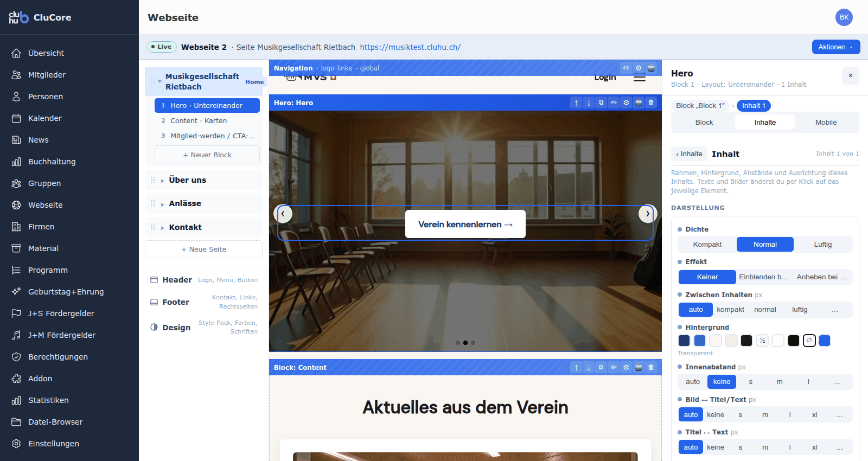This screenshot has height=461, width=868.
Task: Pick the half-transparent ½ background swatch
Action: pos(762,341)
